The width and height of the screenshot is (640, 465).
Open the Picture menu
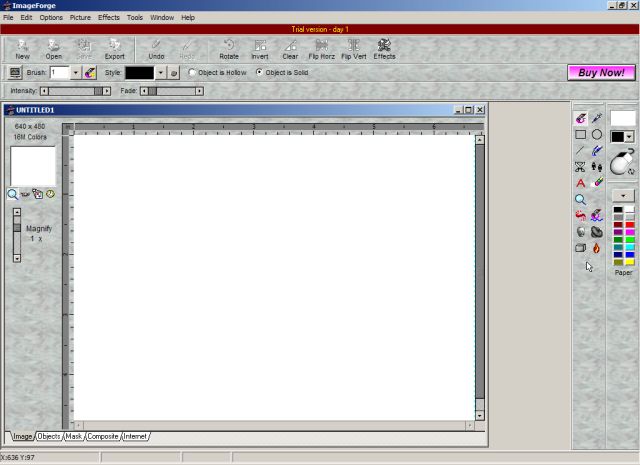[x=80, y=18]
